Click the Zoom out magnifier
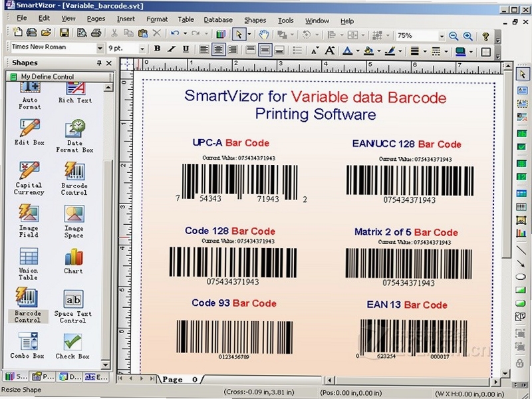532x399 pixels. tap(454, 36)
